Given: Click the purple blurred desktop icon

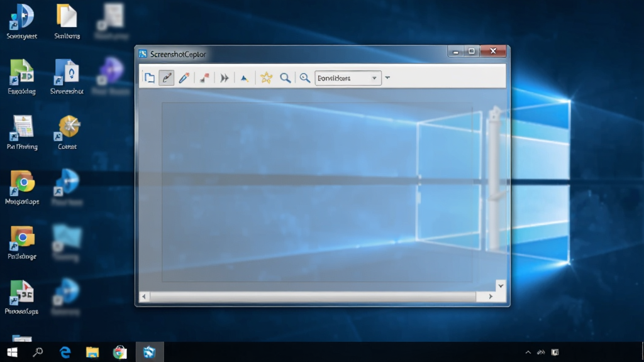Looking at the screenshot, I should pyautogui.click(x=111, y=76).
